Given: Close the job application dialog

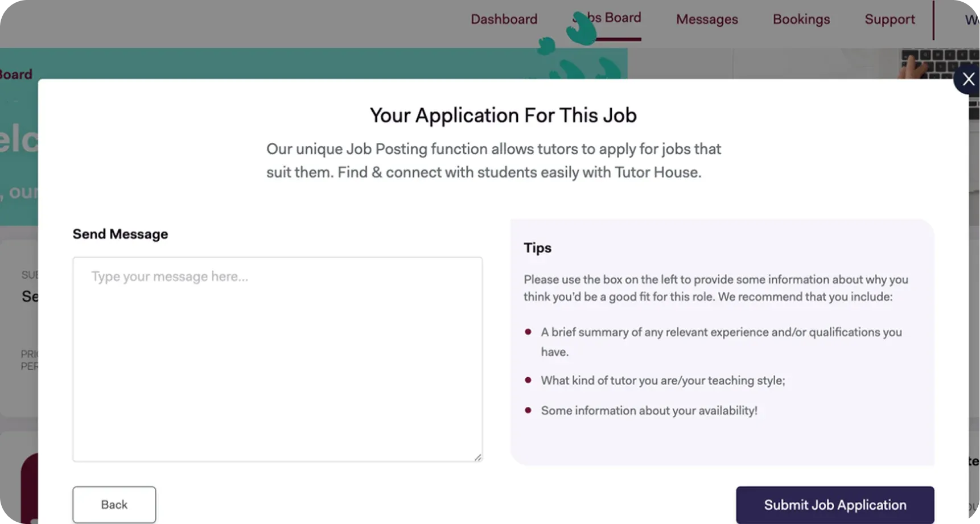Looking at the screenshot, I should [x=967, y=80].
